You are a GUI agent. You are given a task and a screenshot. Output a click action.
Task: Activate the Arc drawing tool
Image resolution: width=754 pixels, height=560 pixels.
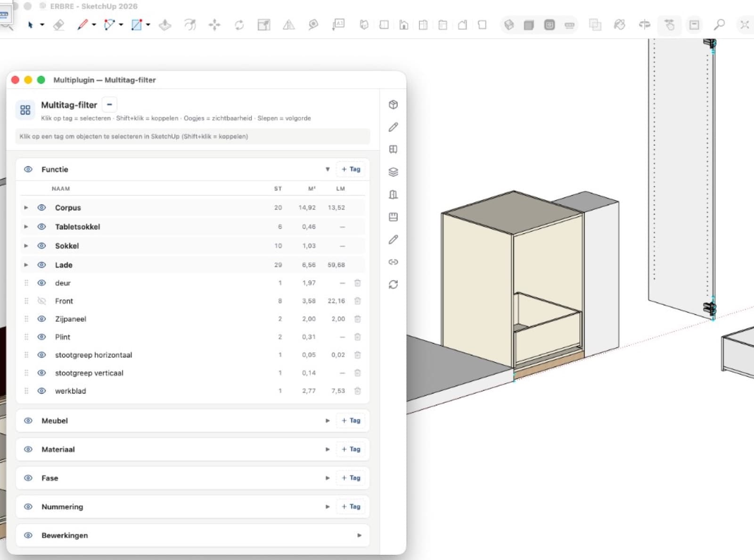coord(109,24)
